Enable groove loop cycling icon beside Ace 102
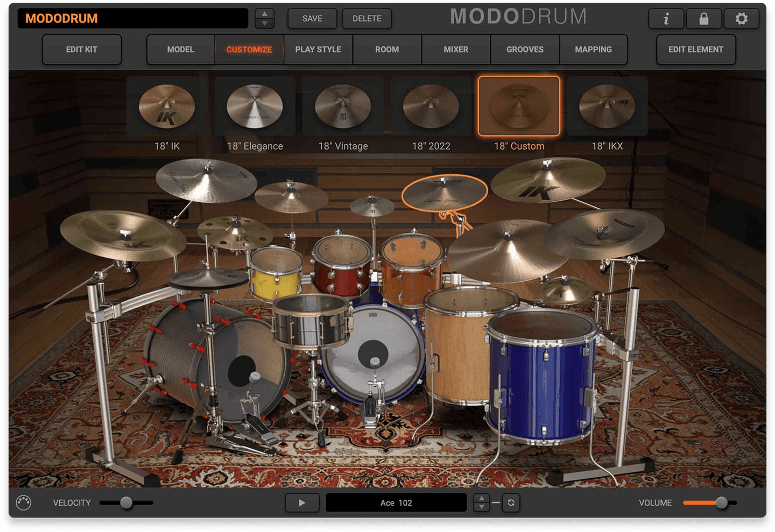This screenshot has height=532, width=775. pos(510,502)
